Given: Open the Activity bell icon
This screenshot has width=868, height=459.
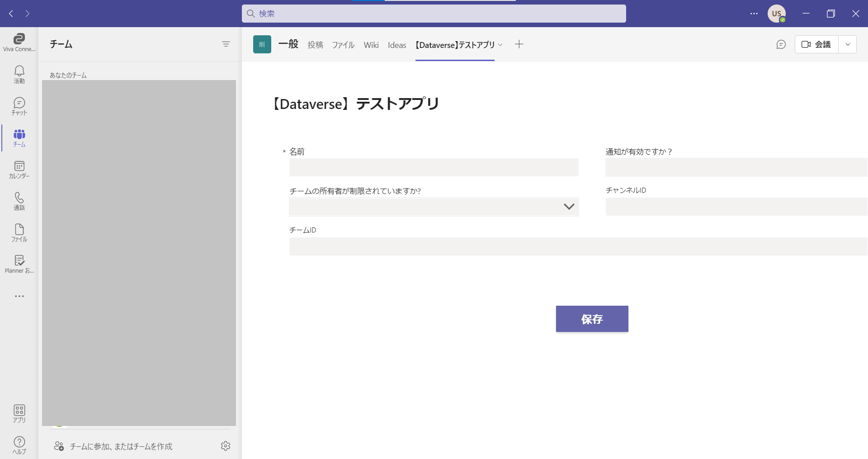Looking at the screenshot, I should pos(19,74).
